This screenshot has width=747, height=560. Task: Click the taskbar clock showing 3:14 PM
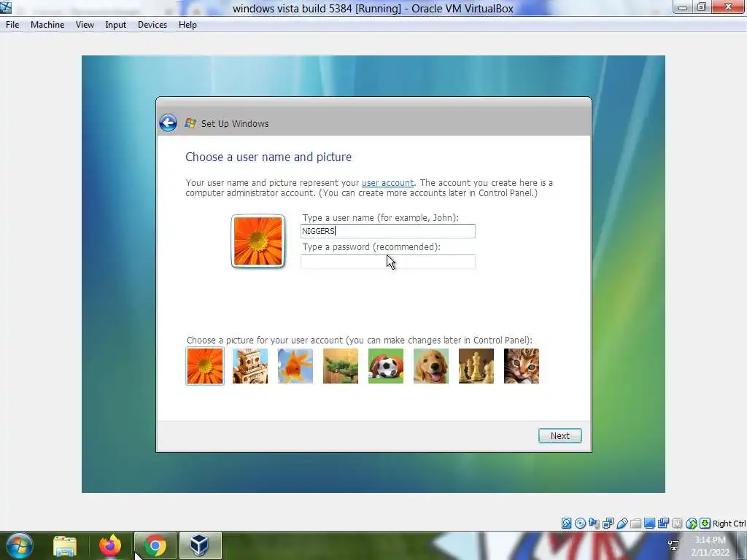(711, 546)
